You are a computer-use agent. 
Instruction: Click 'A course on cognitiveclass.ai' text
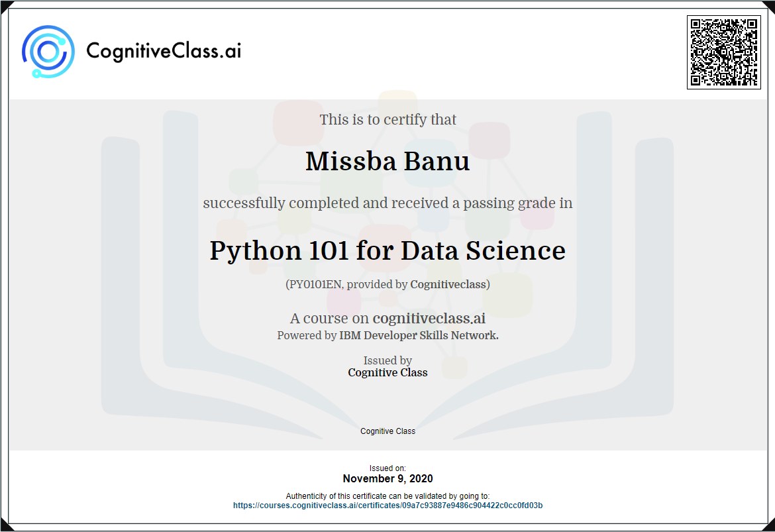click(x=387, y=319)
